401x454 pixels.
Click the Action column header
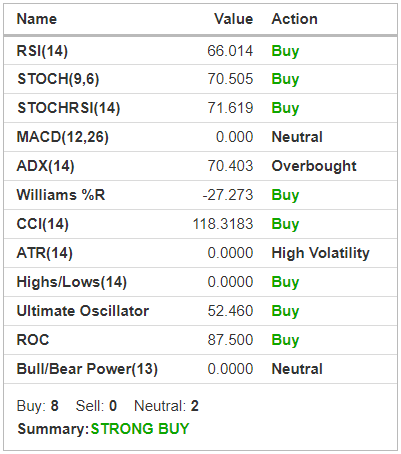click(x=294, y=19)
